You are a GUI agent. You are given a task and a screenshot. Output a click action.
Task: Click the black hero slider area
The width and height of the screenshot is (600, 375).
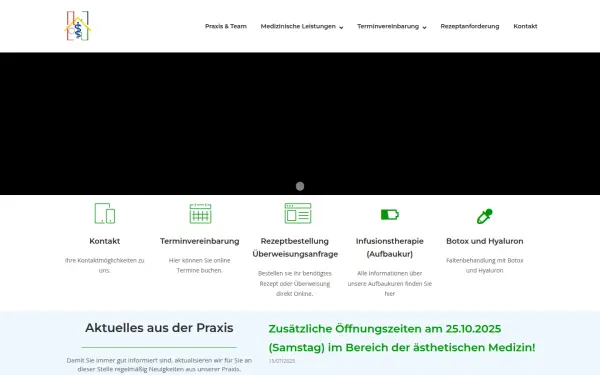tap(300, 124)
